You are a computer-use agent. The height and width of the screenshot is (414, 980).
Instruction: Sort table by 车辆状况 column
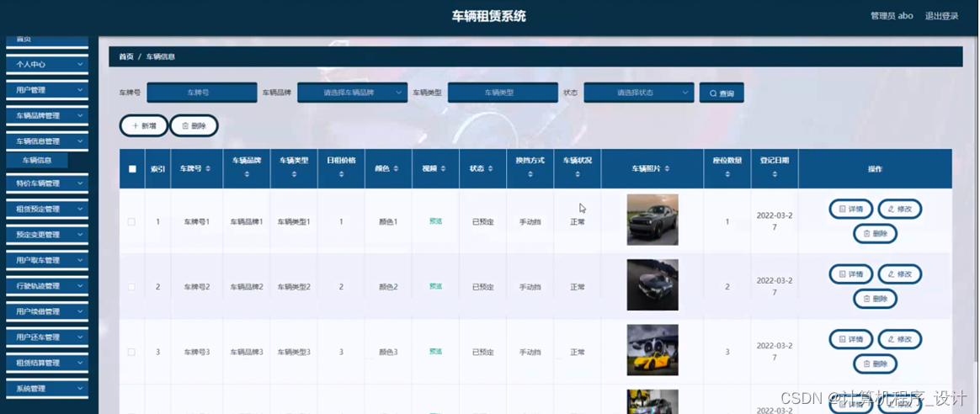pos(578,175)
